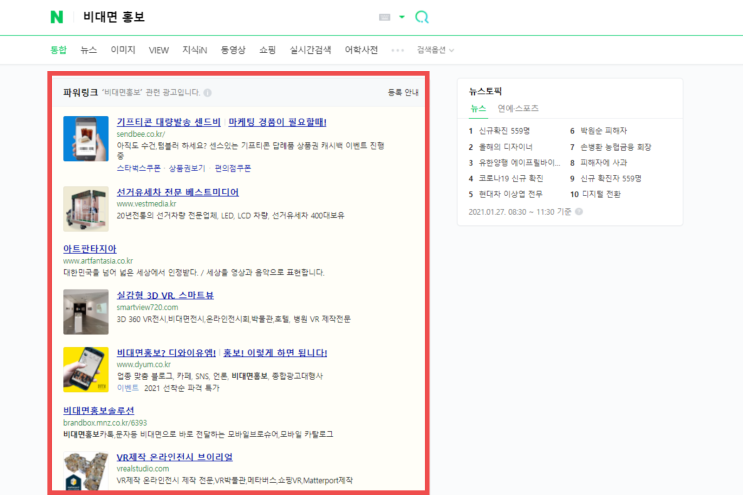Open news topic 코로나19 신규 확진
The height and width of the screenshot is (495, 743).
[x=511, y=179]
